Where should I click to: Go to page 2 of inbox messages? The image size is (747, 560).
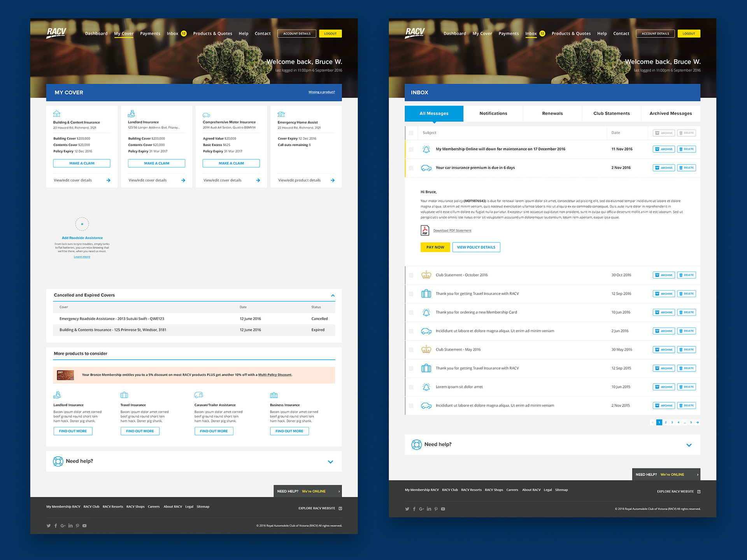click(665, 422)
